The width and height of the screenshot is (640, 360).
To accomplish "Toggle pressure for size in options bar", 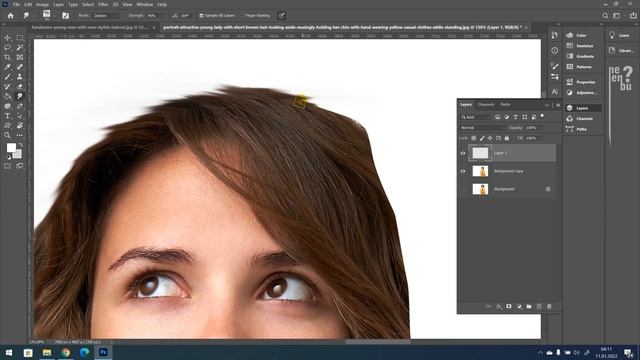I will click(x=282, y=16).
